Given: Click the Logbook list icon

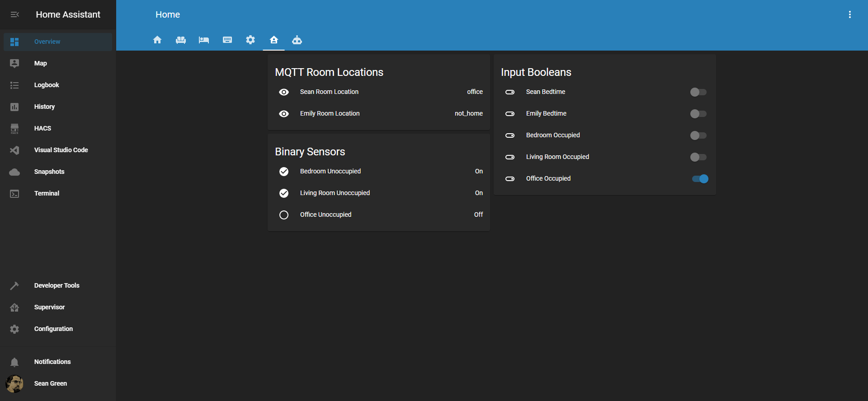Looking at the screenshot, I should (14, 85).
